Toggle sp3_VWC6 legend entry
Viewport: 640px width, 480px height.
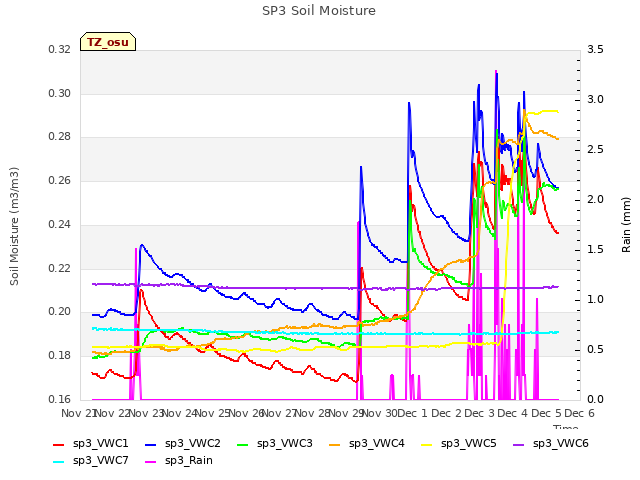[x=551, y=444]
